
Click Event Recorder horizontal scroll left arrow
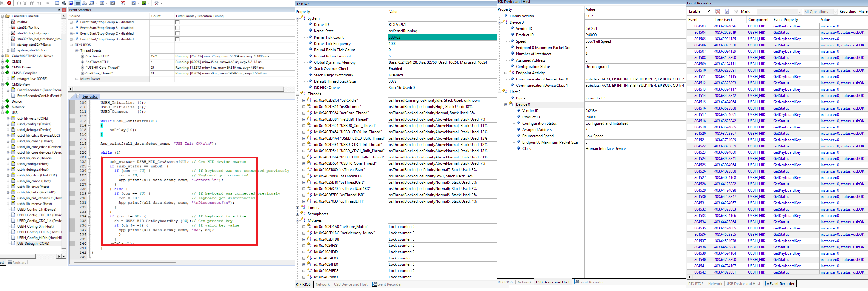[689, 277]
